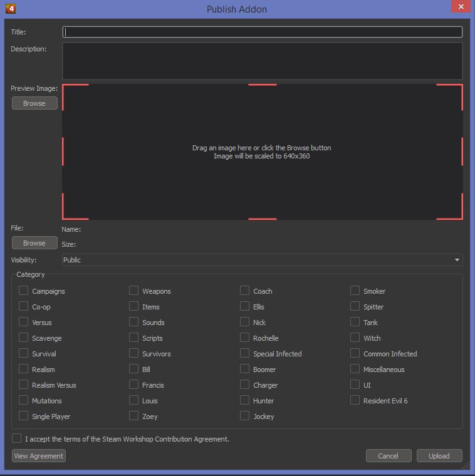Check the Single Player category
Screen dimensions: 475x476
tap(23, 416)
